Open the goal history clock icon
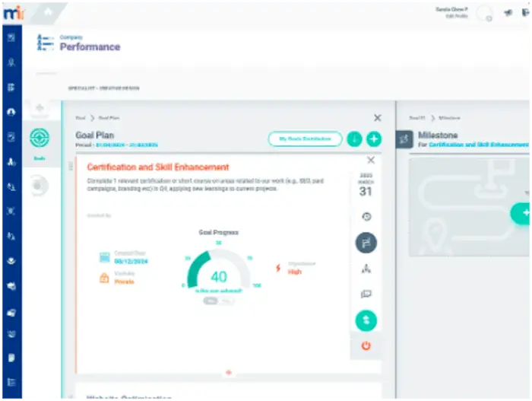Viewport: 532px width, 401px height. coord(366,216)
